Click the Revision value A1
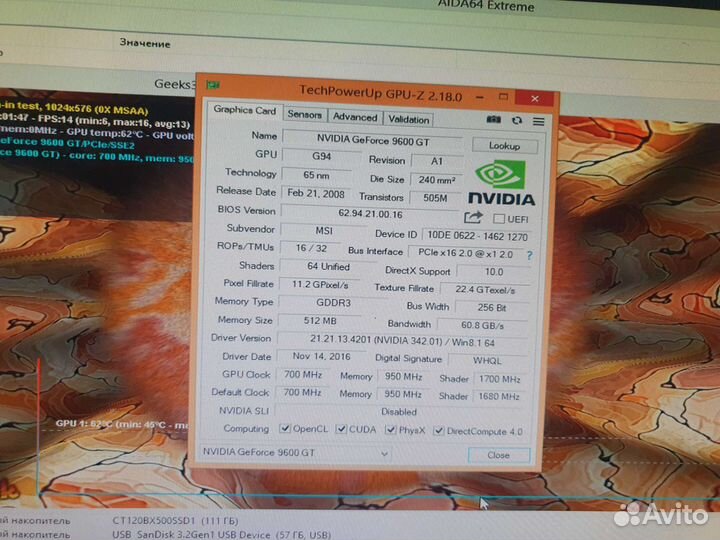This screenshot has height=540, width=720. click(x=437, y=161)
